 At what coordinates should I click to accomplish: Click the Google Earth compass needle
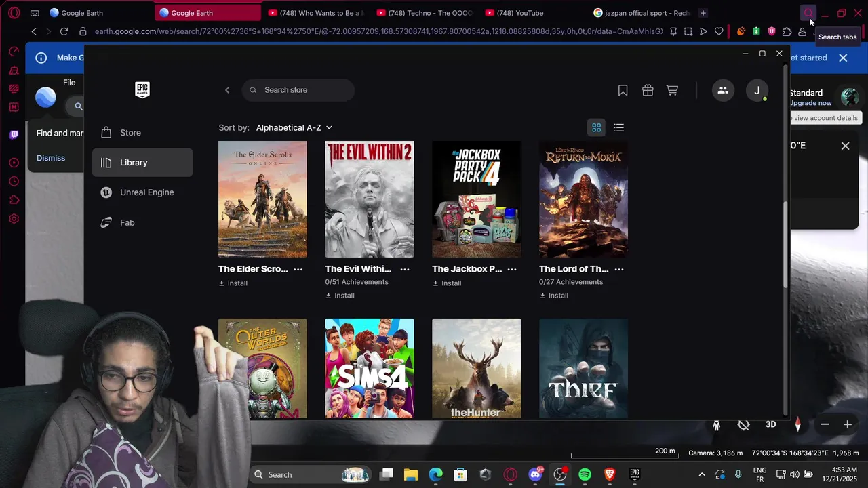[797, 424]
